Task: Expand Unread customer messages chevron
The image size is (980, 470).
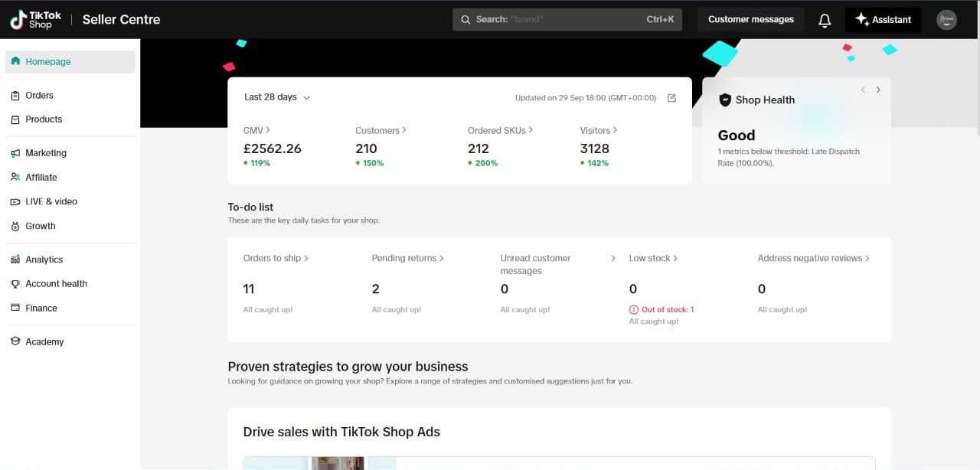Action: (x=613, y=259)
